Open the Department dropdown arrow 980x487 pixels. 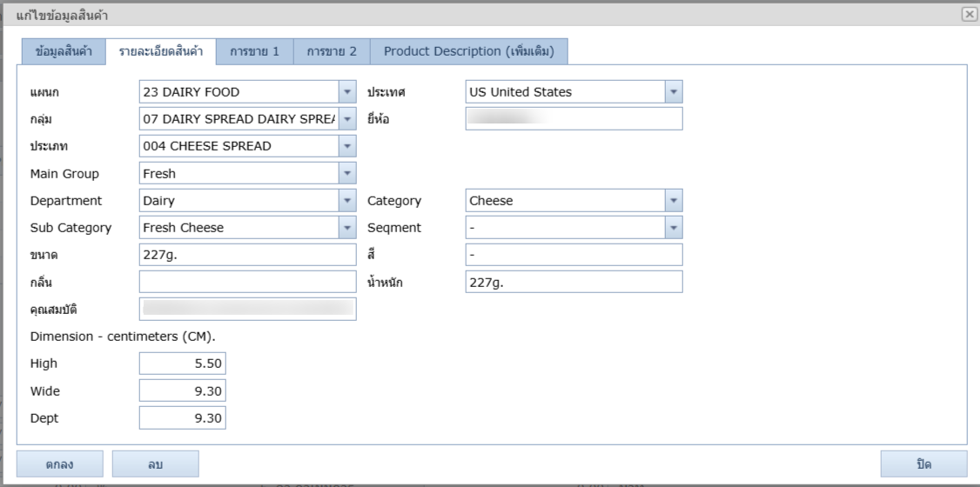click(x=347, y=201)
